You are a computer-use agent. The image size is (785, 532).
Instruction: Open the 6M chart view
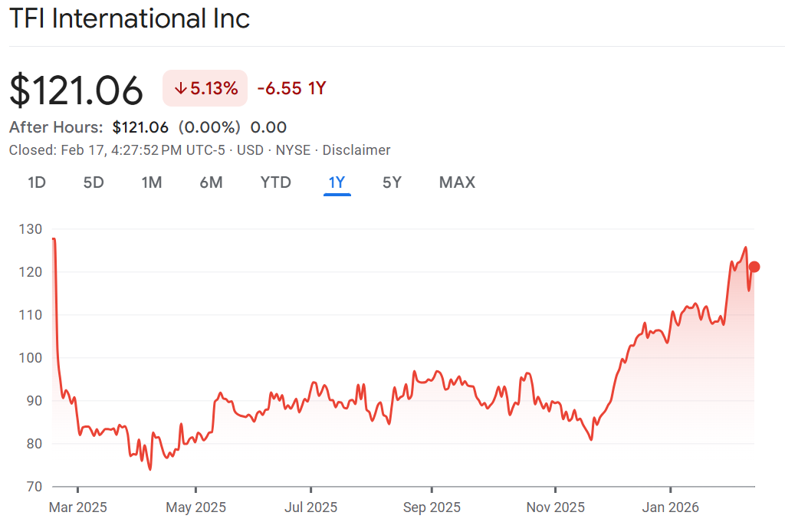(x=211, y=182)
